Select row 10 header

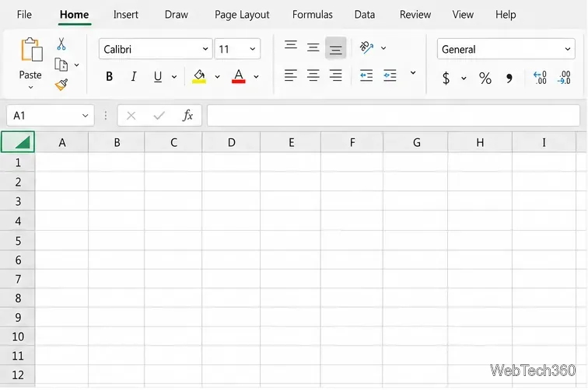18,336
